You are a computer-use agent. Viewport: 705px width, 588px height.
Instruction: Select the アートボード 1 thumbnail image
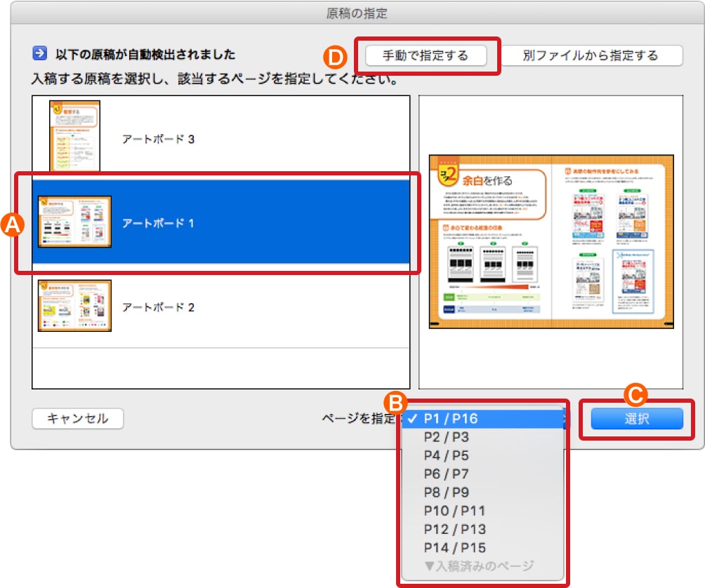point(74,222)
